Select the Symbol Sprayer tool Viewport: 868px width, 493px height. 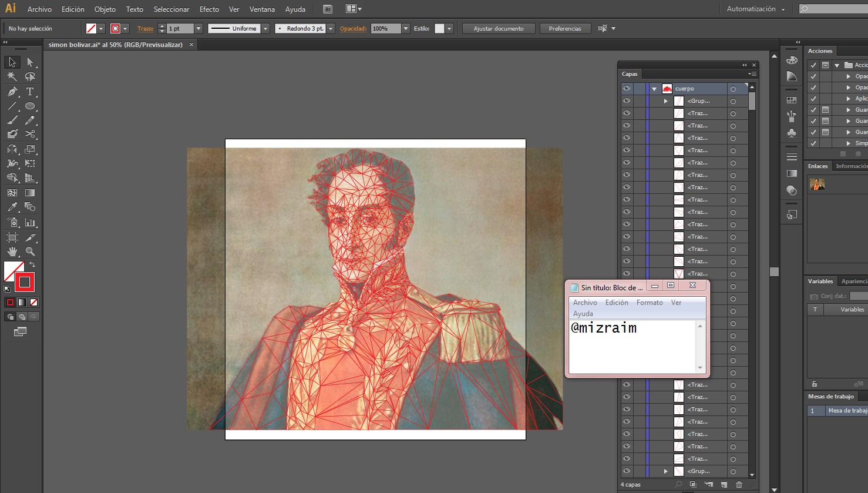12,223
